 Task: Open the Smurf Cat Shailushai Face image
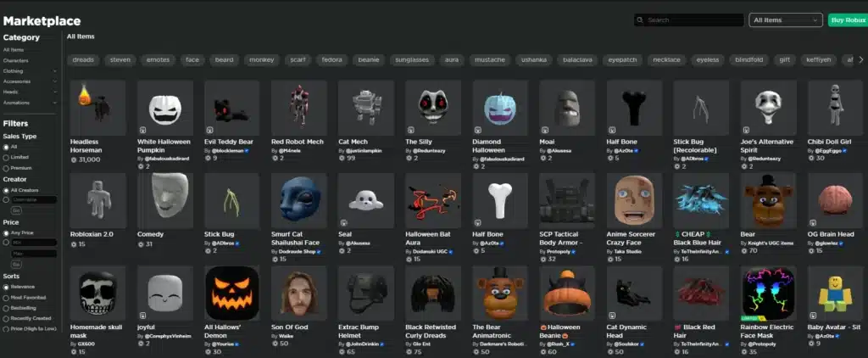[299, 200]
